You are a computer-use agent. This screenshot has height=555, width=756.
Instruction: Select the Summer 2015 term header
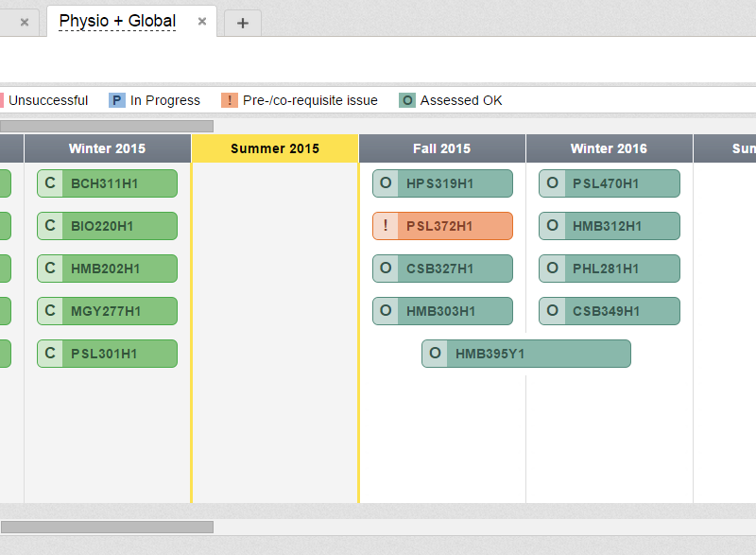click(x=275, y=148)
